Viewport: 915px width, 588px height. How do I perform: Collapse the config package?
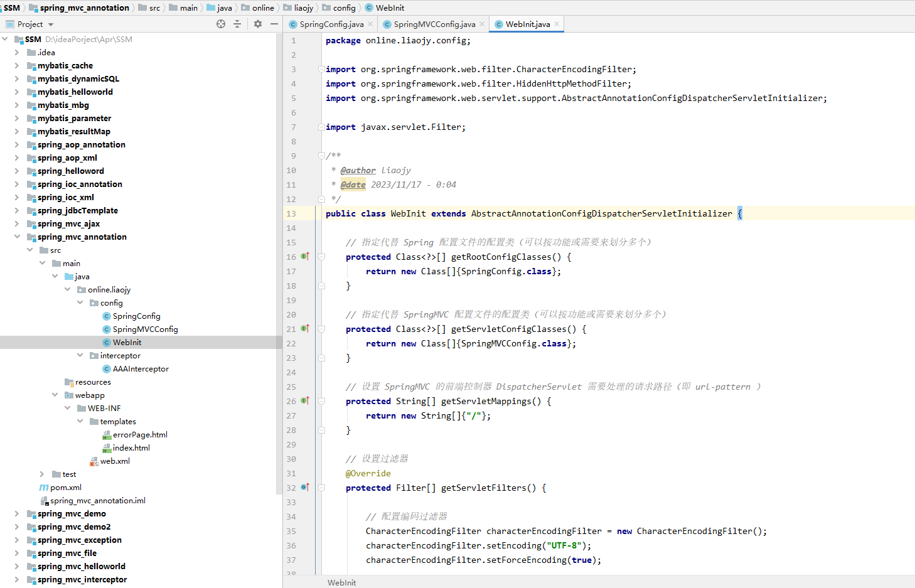point(80,302)
